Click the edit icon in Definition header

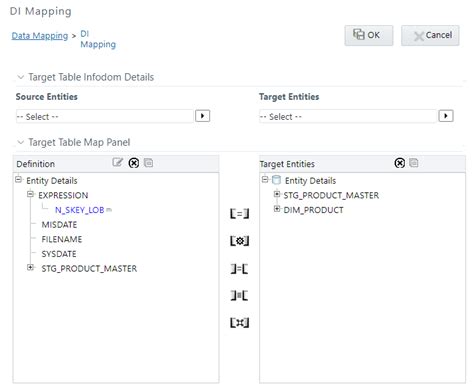pyautogui.click(x=117, y=163)
